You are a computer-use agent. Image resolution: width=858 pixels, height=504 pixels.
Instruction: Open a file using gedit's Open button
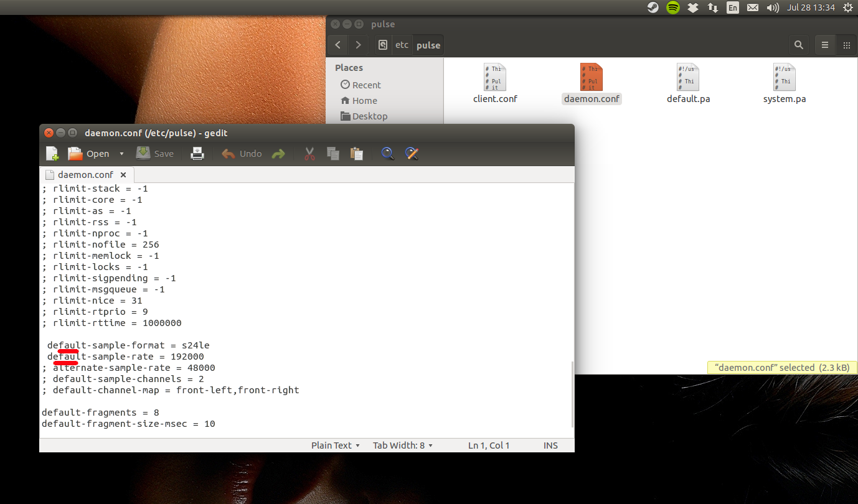pos(88,154)
